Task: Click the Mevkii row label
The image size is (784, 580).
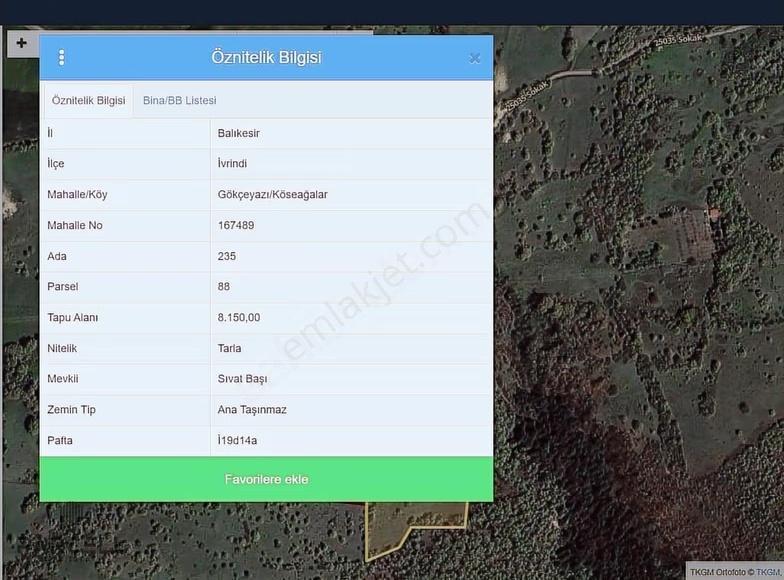Action: coord(62,379)
